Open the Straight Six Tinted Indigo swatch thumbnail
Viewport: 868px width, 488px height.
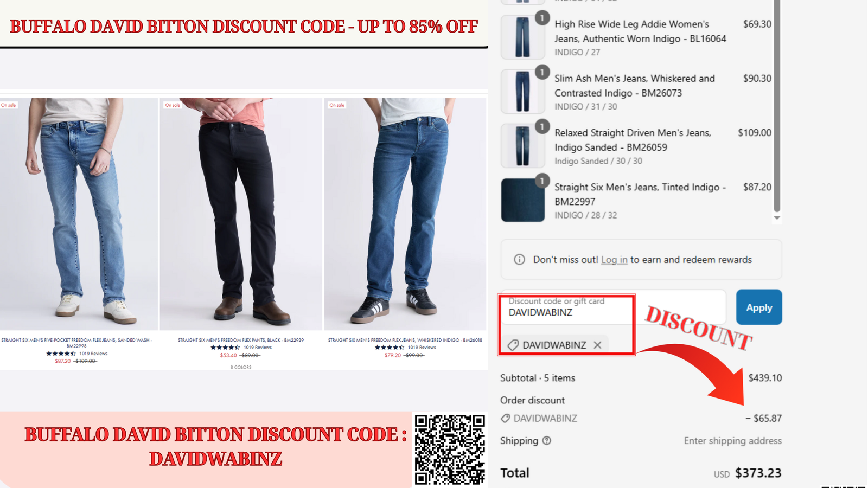coord(522,200)
